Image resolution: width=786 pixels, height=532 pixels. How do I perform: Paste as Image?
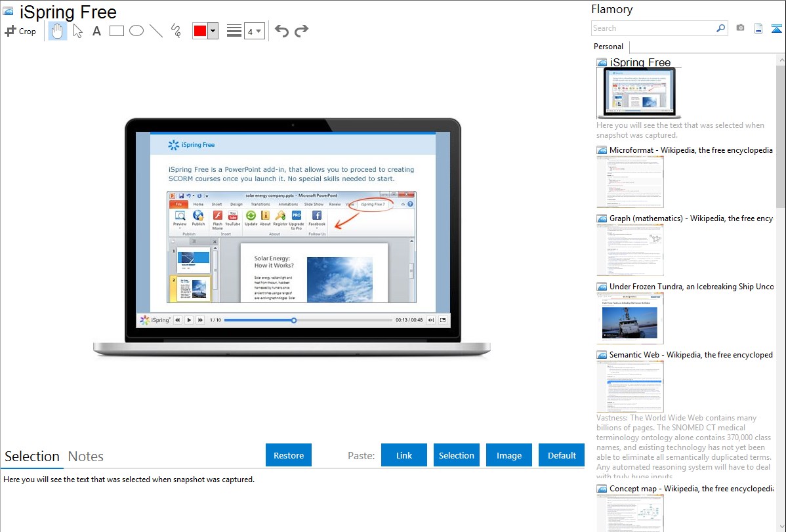click(x=508, y=455)
